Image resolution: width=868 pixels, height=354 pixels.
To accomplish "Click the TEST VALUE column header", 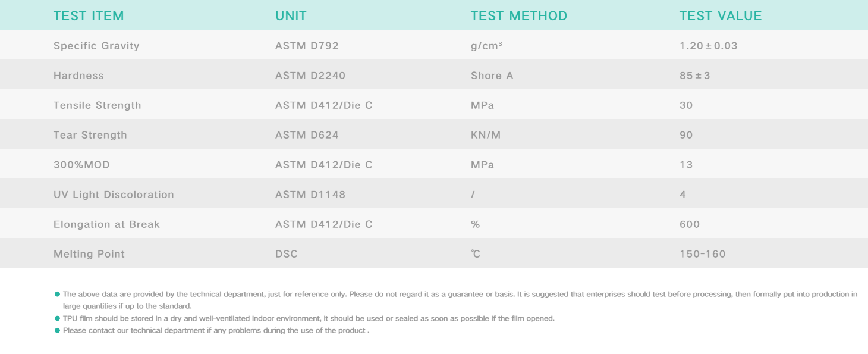I will tap(720, 16).
